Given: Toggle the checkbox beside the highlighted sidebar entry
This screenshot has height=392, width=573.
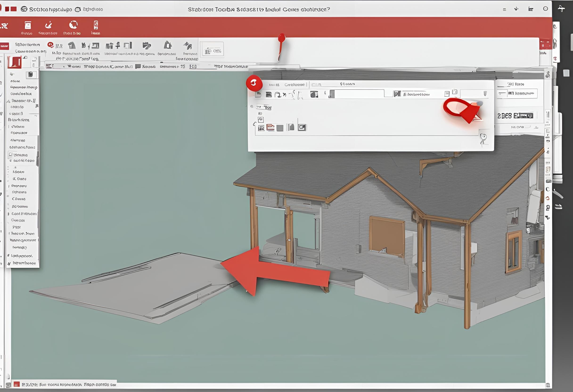Looking at the screenshot, I should point(11,155).
